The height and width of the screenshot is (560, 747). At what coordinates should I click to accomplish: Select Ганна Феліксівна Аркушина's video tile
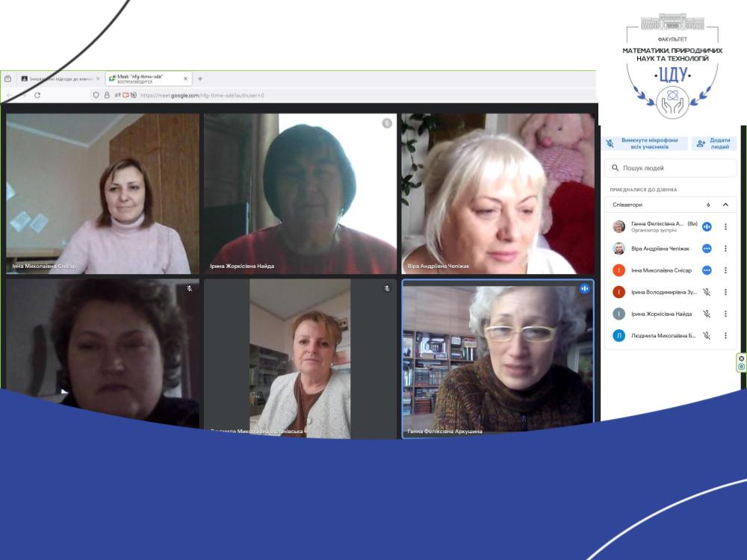(498, 358)
